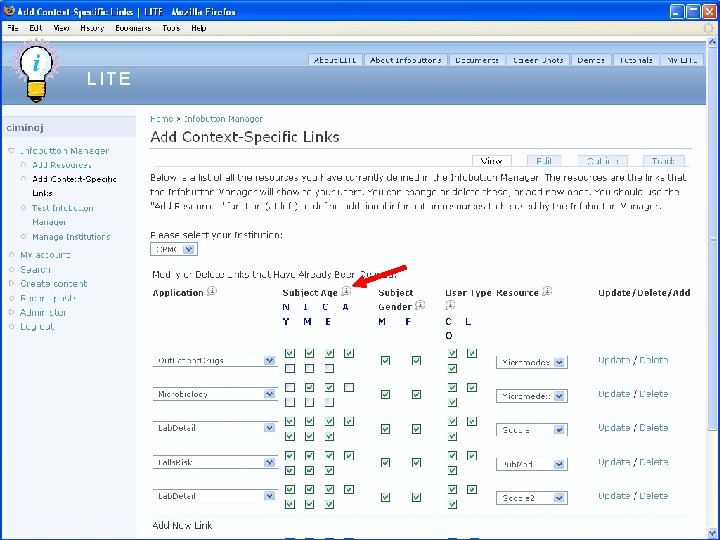
Task: Click My account in the sidebar
Action: coord(45,255)
